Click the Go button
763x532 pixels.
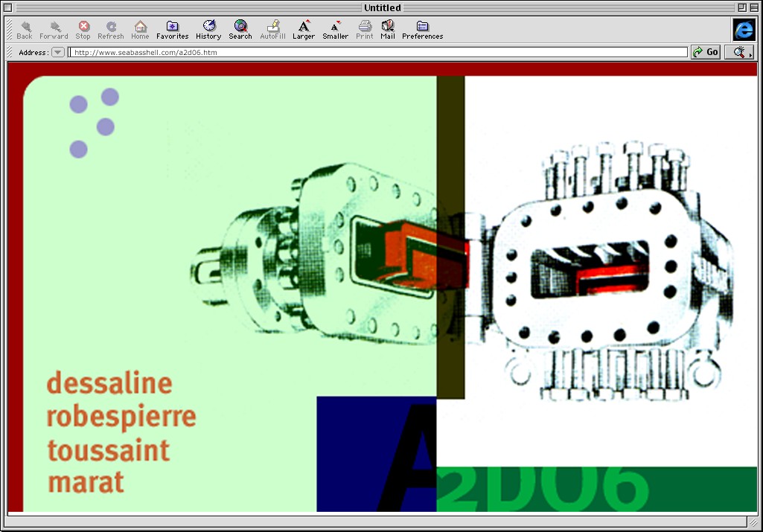706,52
